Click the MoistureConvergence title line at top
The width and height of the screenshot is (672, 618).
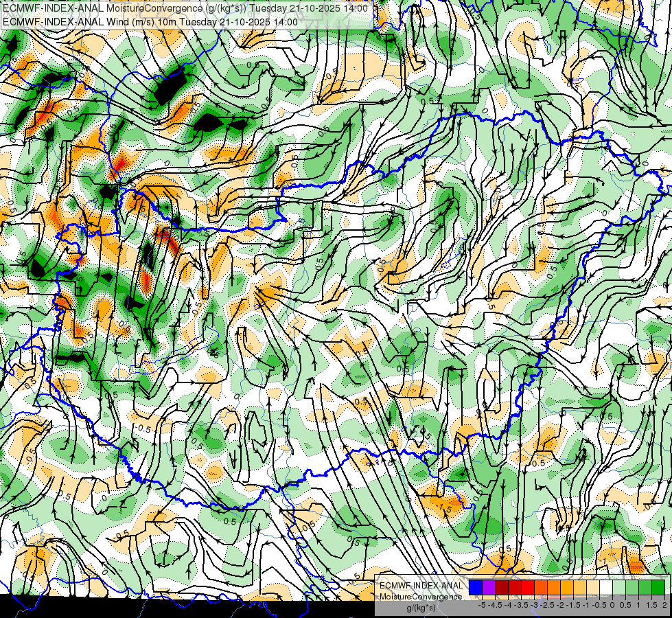click(185, 8)
